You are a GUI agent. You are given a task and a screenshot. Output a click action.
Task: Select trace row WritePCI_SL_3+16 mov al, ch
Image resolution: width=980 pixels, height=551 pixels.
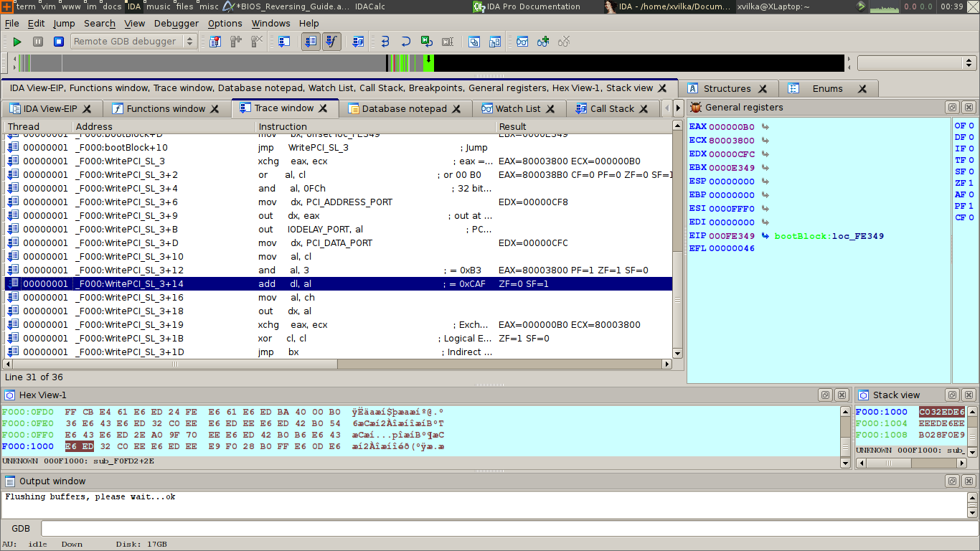click(x=339, y=298)
